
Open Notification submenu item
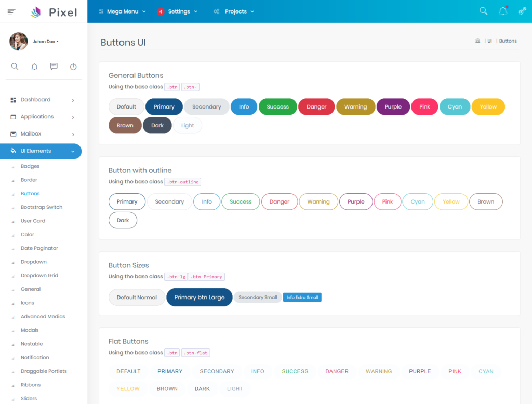[35, 358]
